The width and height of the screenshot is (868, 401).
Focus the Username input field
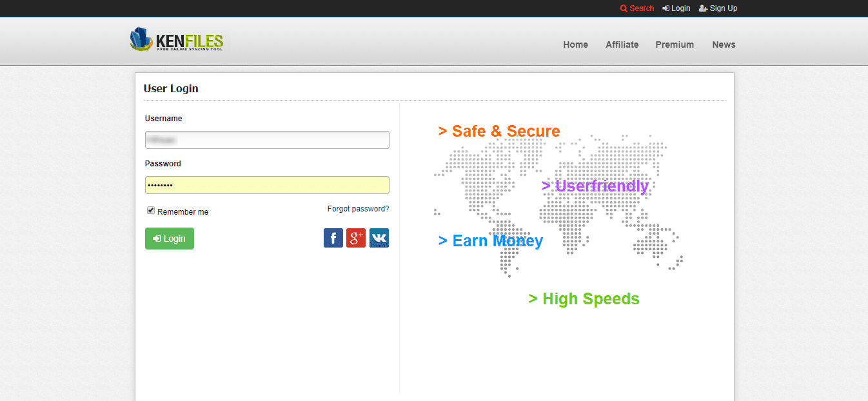[267, 140]
